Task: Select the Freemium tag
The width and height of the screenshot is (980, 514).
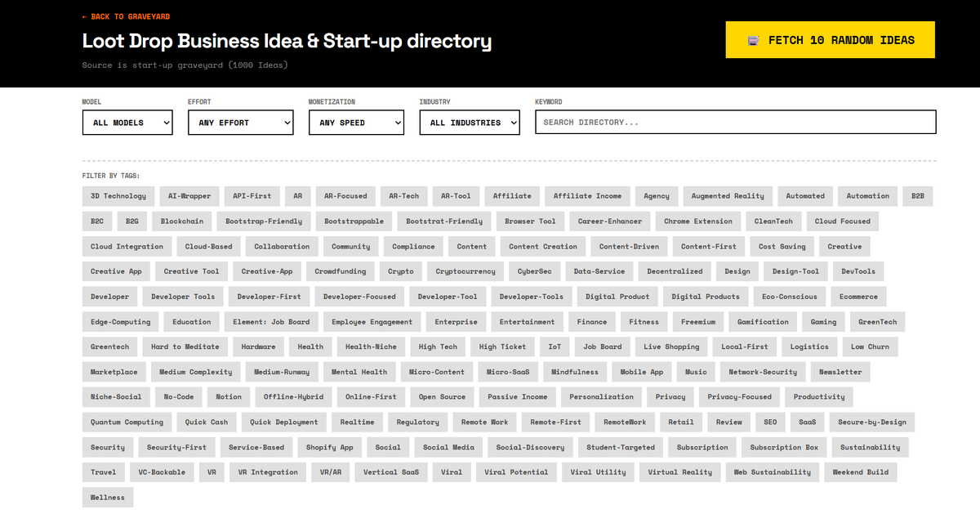Action: [x=698, y=322]
